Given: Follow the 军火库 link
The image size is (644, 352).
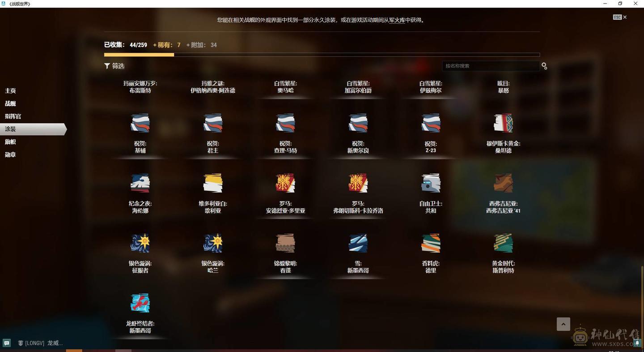Looking at the screenshot, I should (397, 20).
